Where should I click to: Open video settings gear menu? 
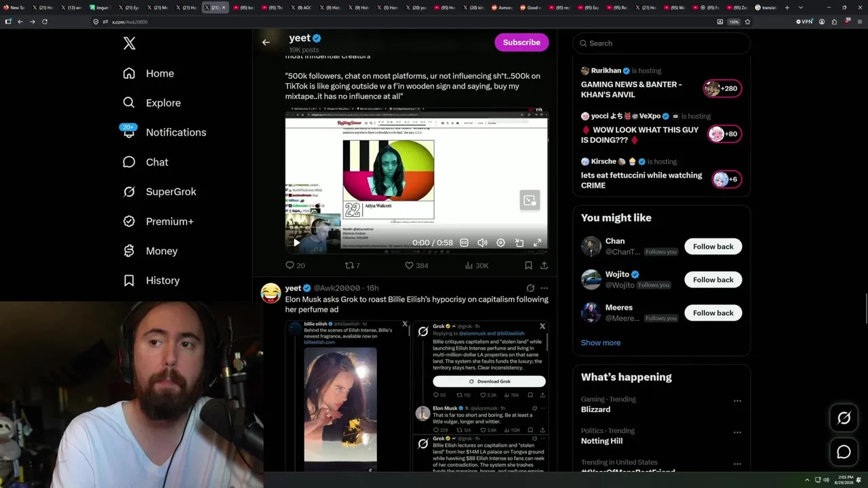pyautogui.click(x=500, y=243)
